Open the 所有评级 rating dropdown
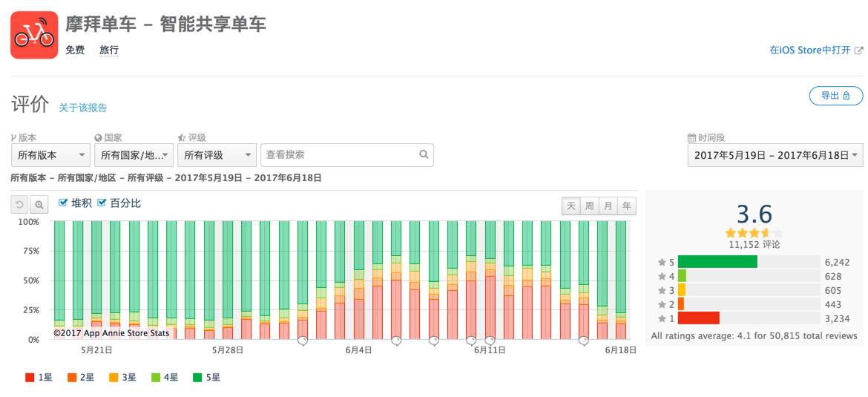Viewport: 868px width, 397px height. point(217,155)
